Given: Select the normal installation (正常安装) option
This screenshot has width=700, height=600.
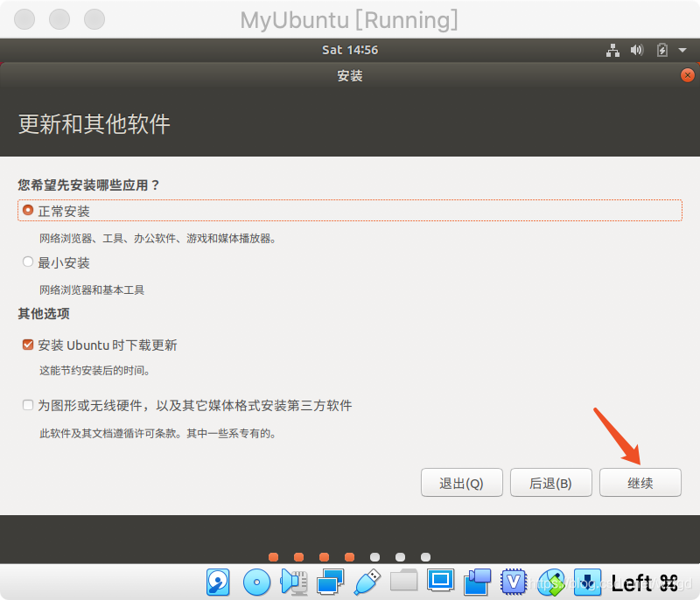Looking at the screenshot, I should [349, 211].
